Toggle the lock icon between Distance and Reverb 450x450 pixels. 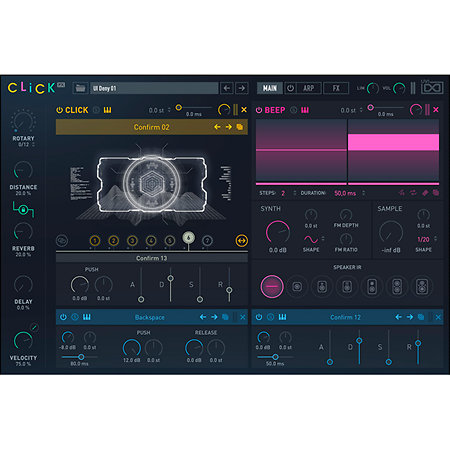pyautogui.click(x=23, y=209)
